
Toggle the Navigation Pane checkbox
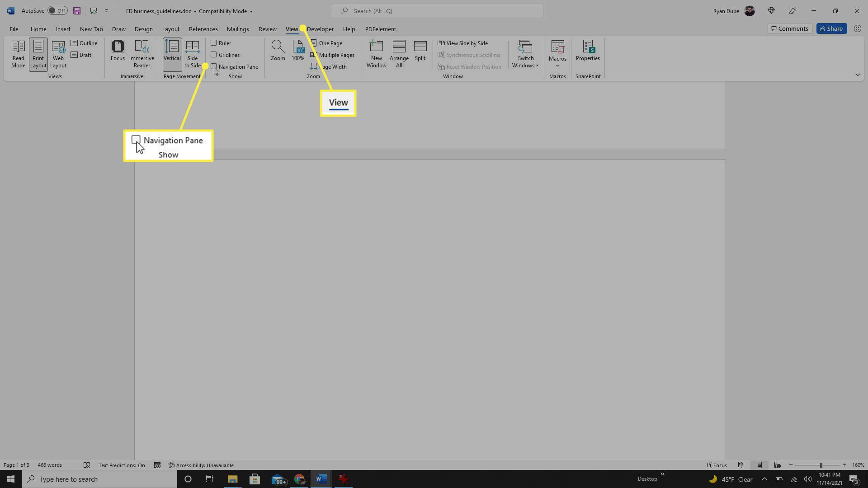coord(214,66)
